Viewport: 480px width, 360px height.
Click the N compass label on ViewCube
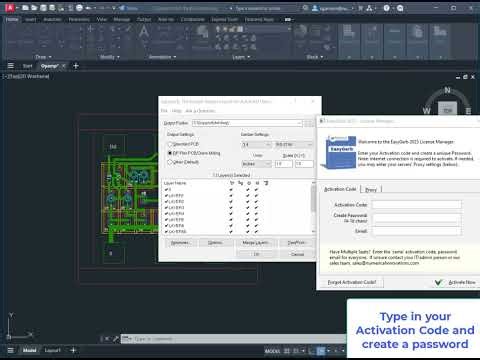(447, 90)
